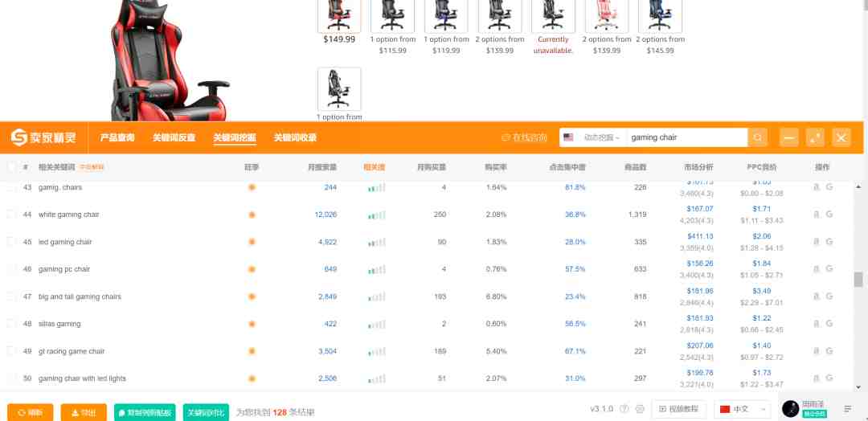The image size is (868, 421).
Task: Google icon in gamig. chairs row
Action: [829, 187]
